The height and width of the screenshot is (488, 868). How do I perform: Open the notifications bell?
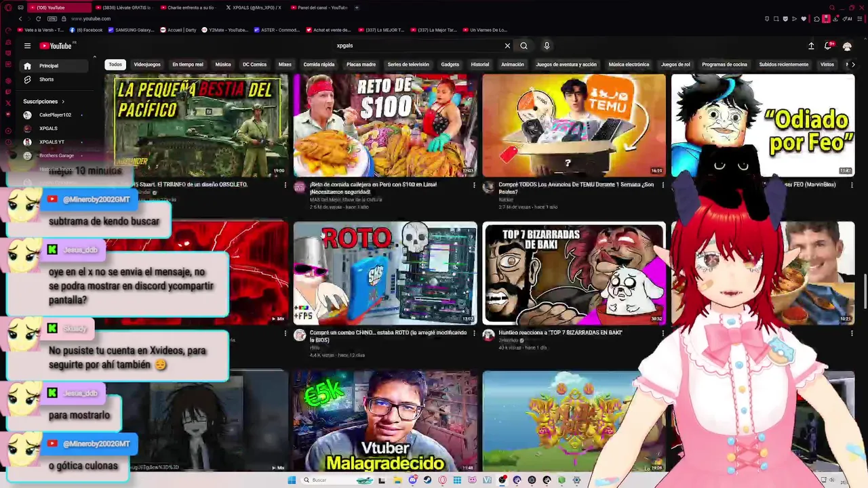(828, 46)
